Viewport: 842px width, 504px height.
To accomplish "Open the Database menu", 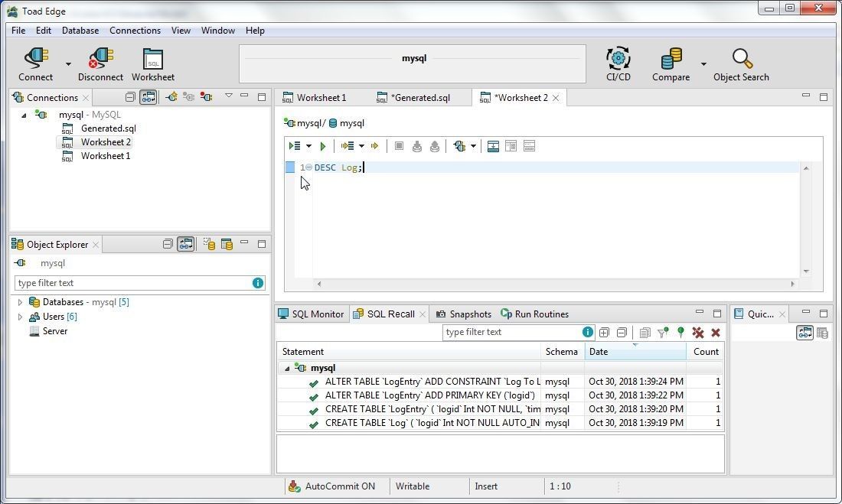I will click(80, 31).
